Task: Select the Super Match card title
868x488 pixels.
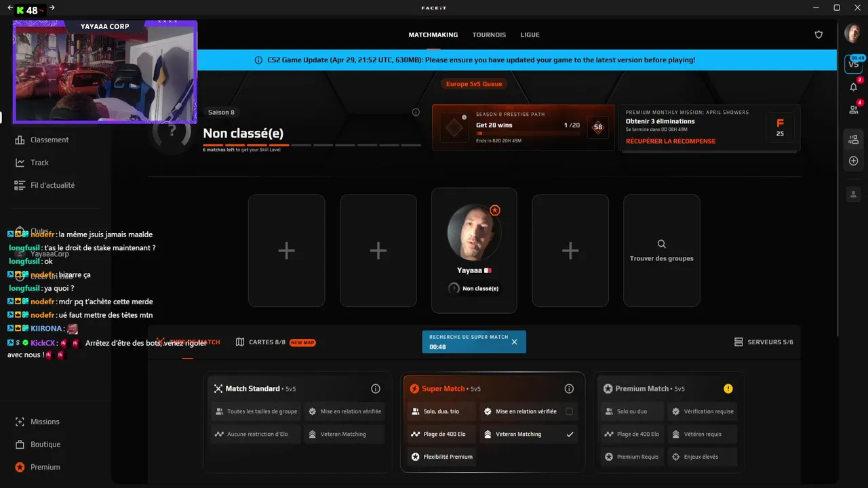Action: pos(443,389)
